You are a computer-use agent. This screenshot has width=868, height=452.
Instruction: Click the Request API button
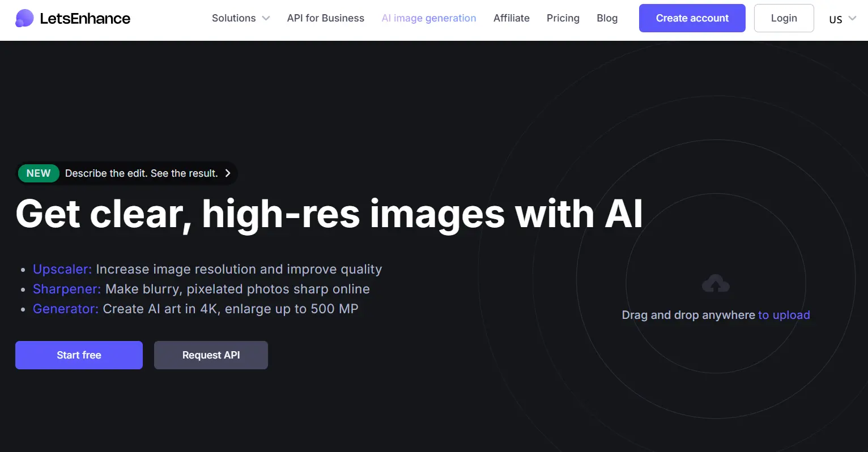pos(211,355)
